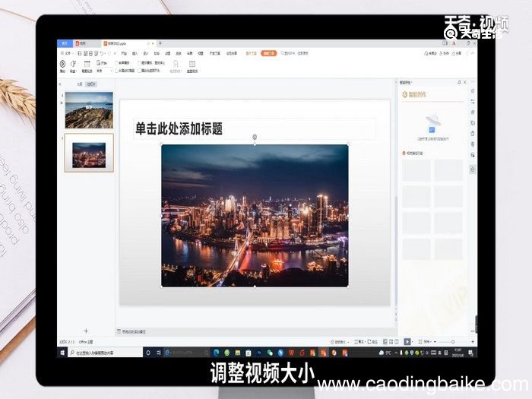Open a new document tab with plus button
Viewport: 532px width, 399px height.
coord(160,43)
